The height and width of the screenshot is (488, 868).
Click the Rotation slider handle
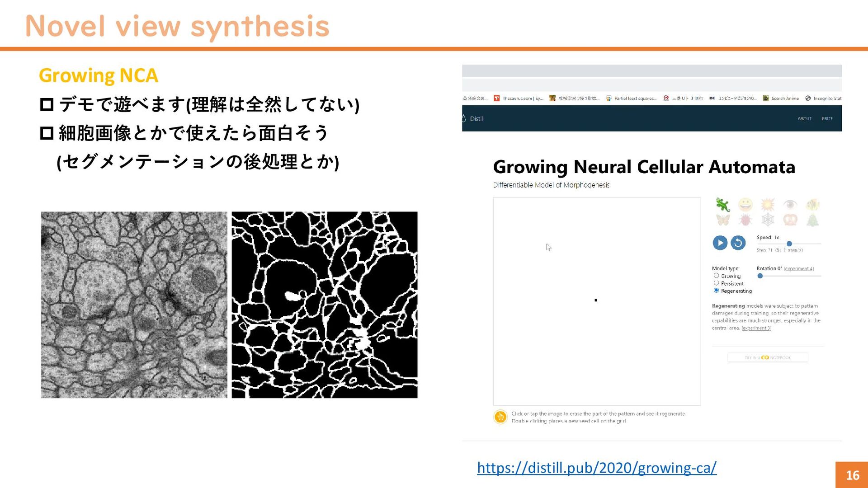coord(760,276)
